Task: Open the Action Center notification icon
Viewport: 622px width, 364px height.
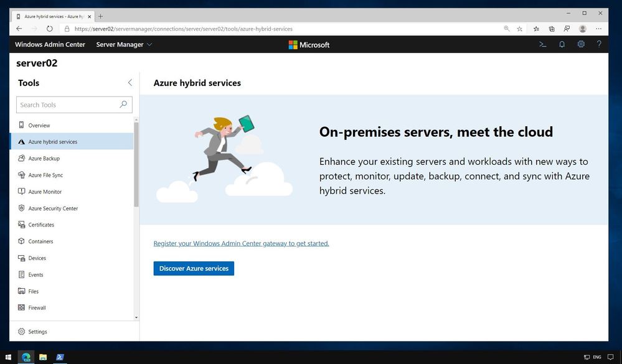Action: coord(611,357)
